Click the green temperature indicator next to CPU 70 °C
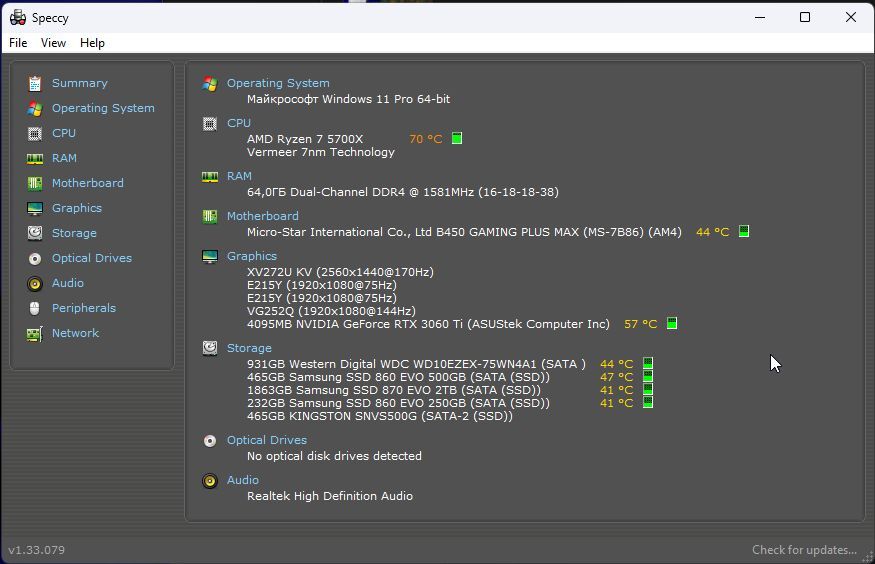 click(456, 138)
